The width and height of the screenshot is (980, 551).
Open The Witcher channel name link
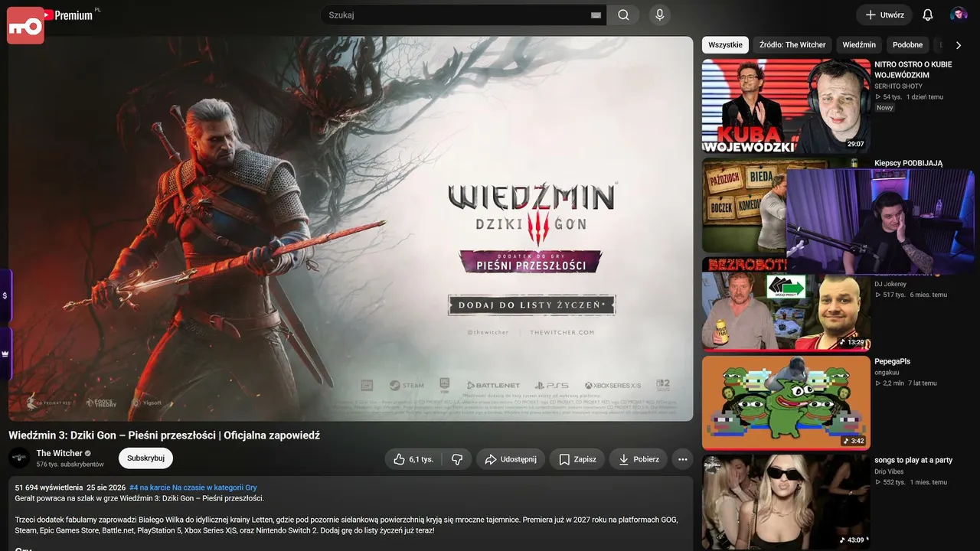(60, 453)
